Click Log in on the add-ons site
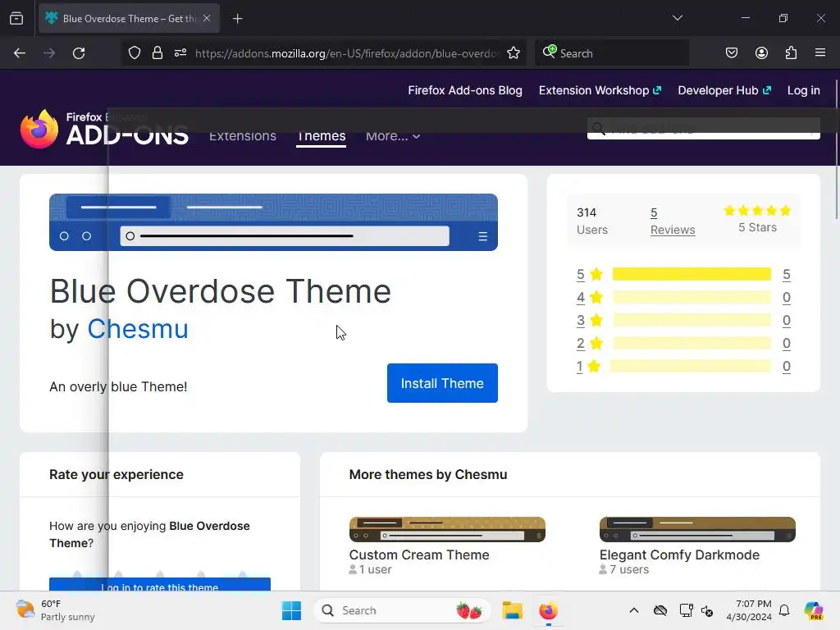840x630 pixels. pos(804,90)
